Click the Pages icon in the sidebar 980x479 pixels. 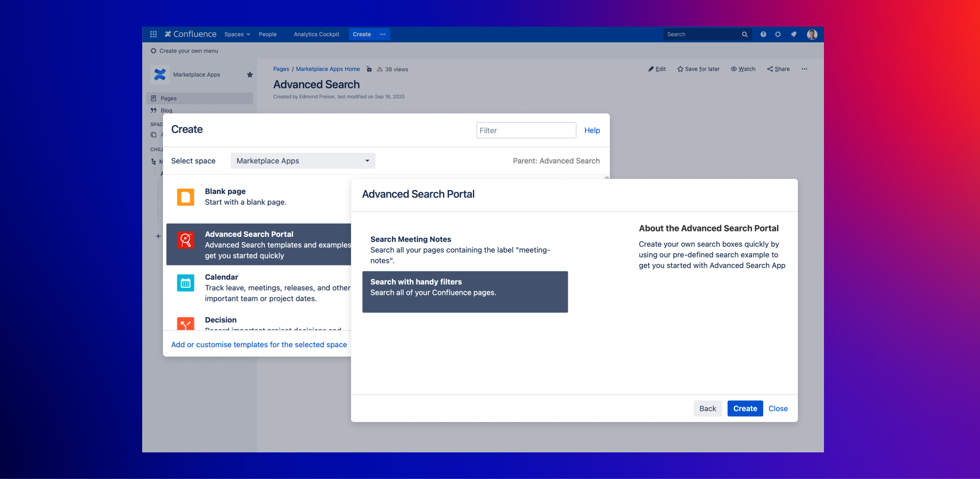[153, 98]
